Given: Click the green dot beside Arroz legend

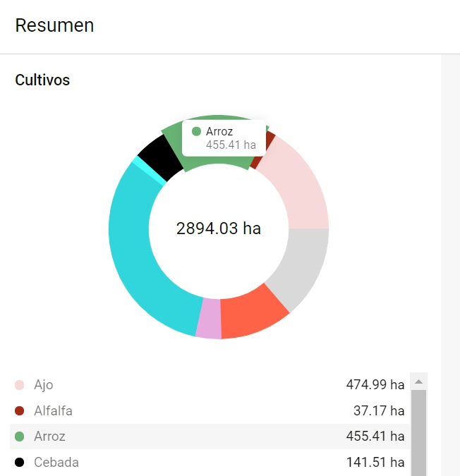Looking at the screenshot, I should pos(20,437).
